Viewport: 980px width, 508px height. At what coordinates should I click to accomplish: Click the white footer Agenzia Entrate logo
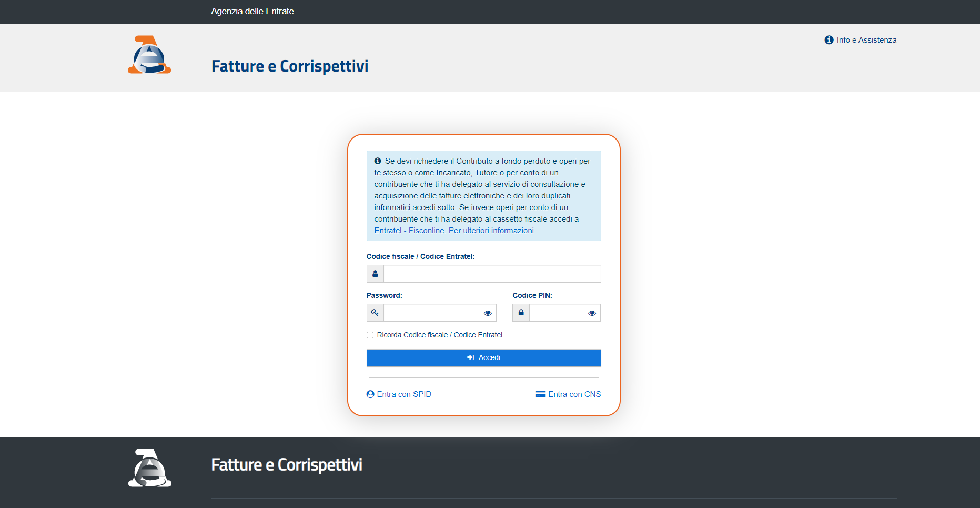pyautogui.click(x=150, y=468)
